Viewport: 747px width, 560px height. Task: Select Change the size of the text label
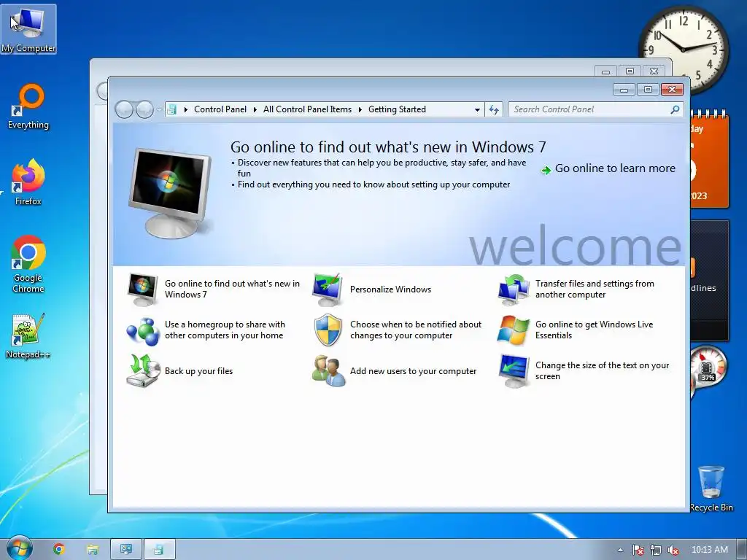tap(602, 371)
